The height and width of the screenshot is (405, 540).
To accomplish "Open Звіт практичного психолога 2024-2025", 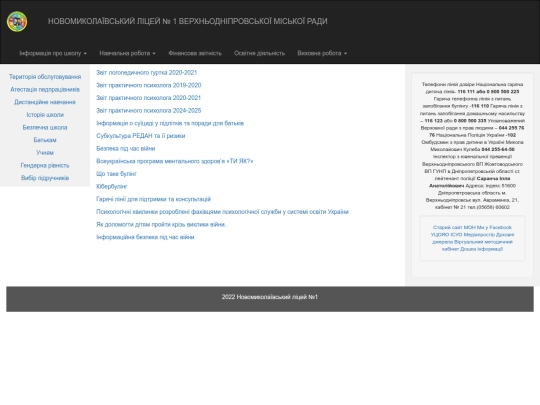I will [x=148, y=111].
